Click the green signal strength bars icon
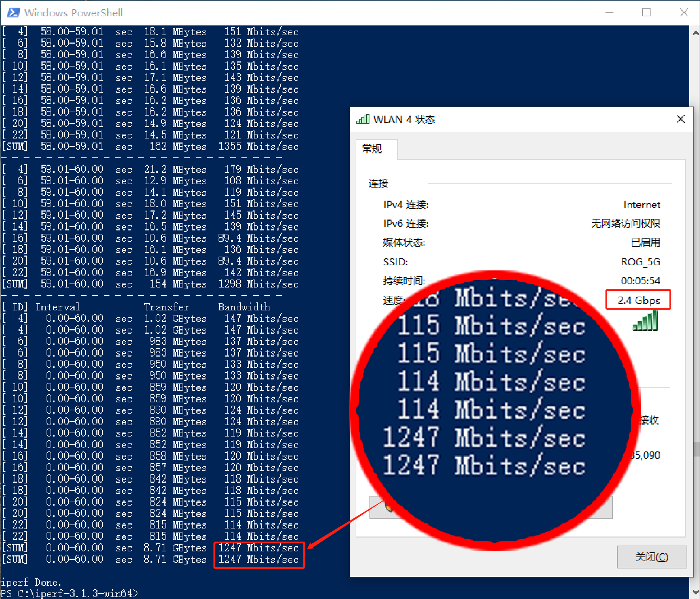 (x=645, y=321)
